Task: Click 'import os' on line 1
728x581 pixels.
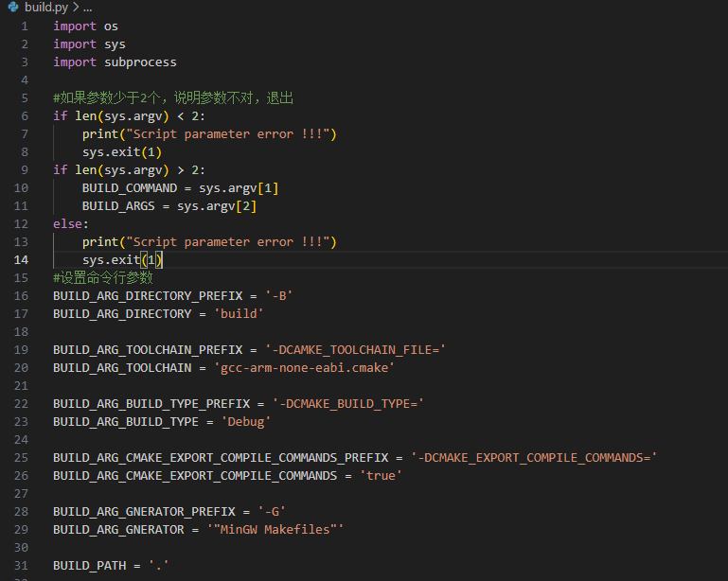Action: click(85, 26)
